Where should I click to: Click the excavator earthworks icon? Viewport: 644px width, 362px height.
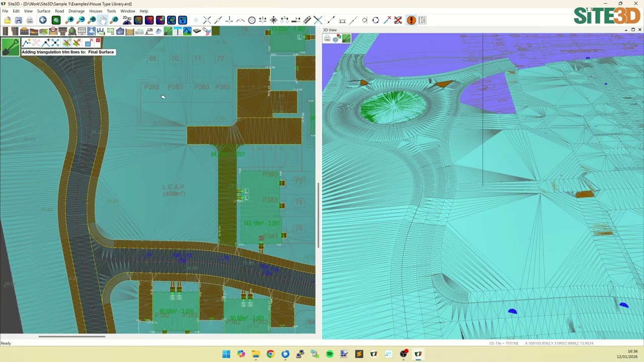click(187, 31)
